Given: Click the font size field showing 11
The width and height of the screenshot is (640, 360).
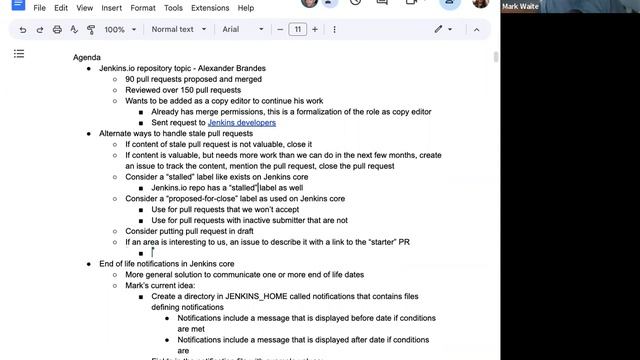Looking at the screenshot, I should [x=298, y=29].
